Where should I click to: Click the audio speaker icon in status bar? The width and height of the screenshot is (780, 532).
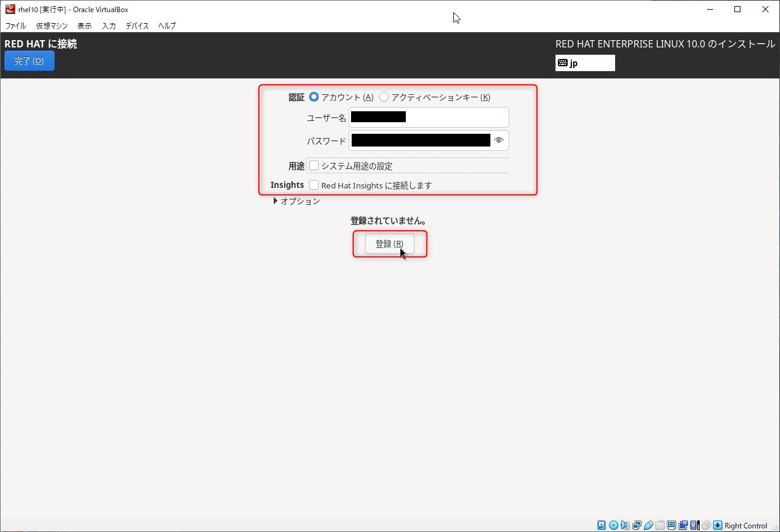coord(625,525)
